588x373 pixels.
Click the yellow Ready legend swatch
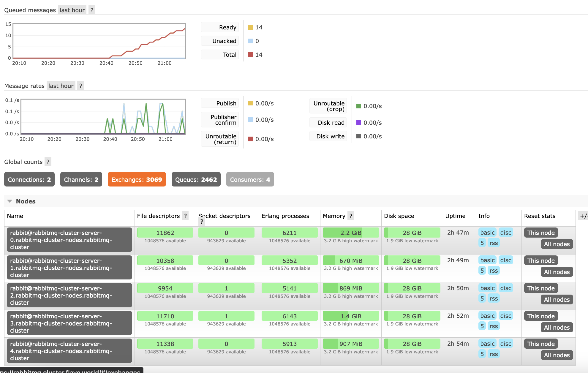pos(251,27)
